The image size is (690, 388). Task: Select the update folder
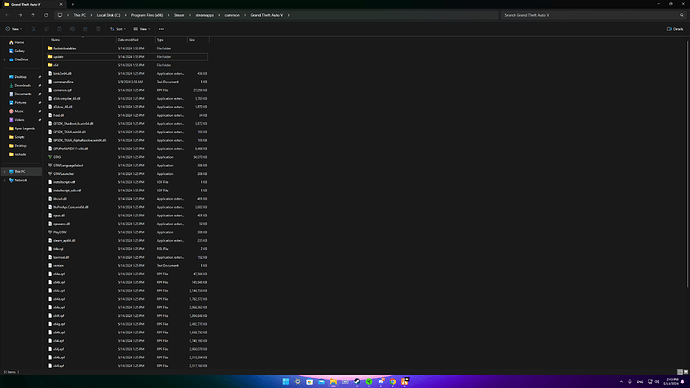pyautogui.click(x=127, y=57)
